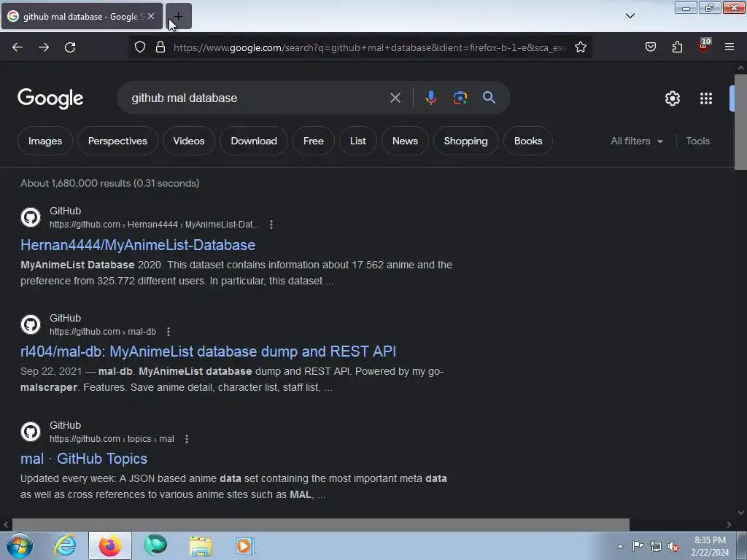747x560 pixels.
Task: Save page to Pocket
Action: tap(651, 47)
